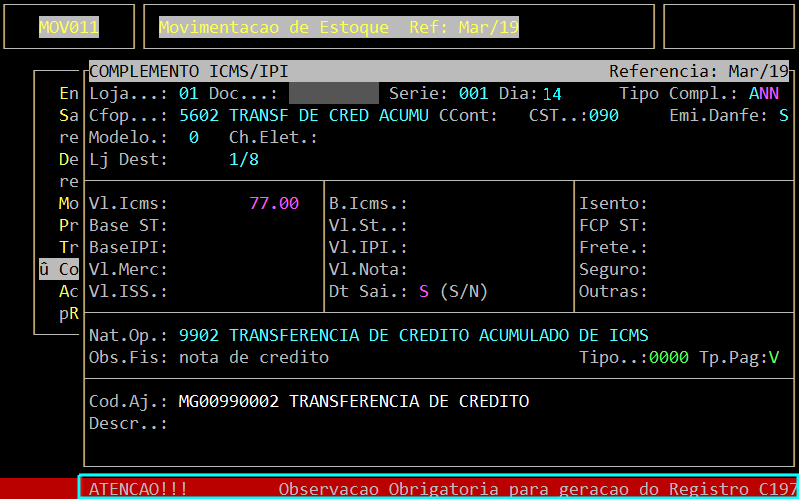Click the Seguro label
The width and height of the screenshot is (799, 499).
coord(613,269)
